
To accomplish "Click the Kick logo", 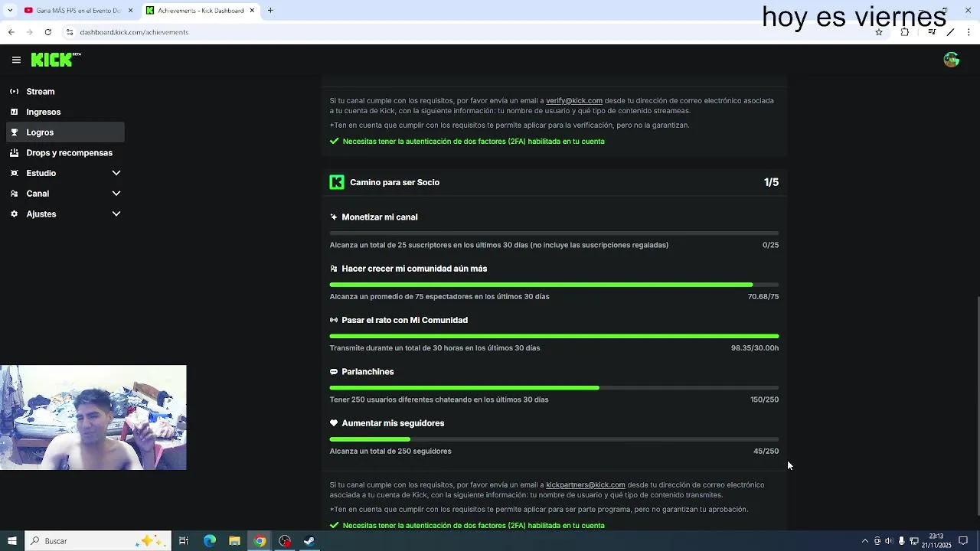I will [56, 60].
